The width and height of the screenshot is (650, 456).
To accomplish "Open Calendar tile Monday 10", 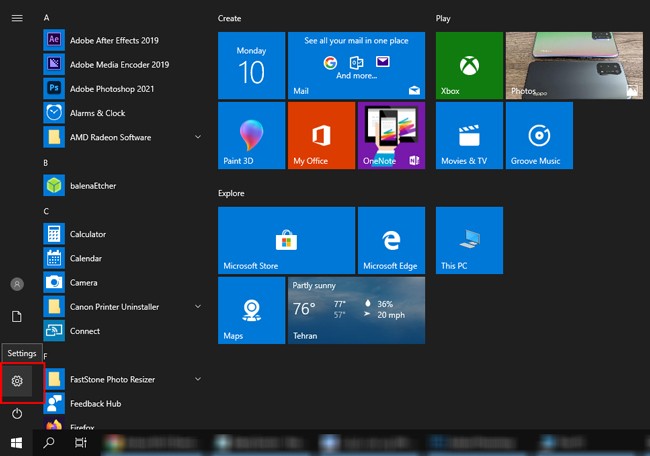I will [252, 65].
